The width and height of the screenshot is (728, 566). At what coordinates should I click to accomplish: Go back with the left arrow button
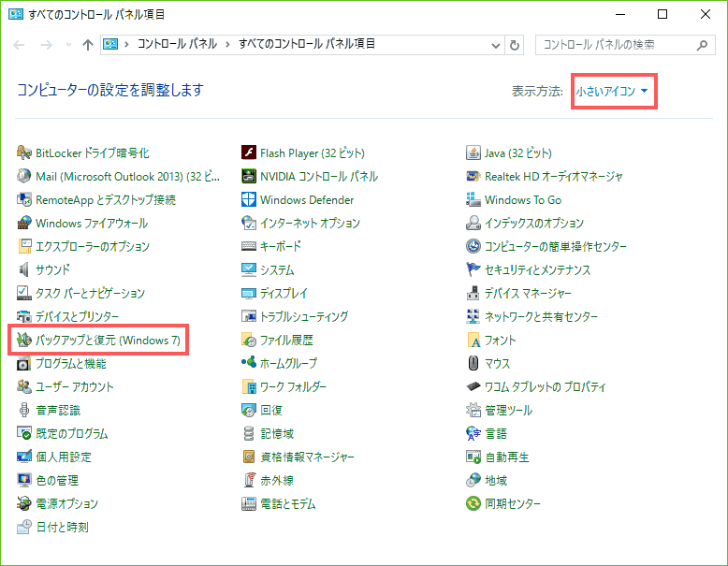[x=19, y=45]
